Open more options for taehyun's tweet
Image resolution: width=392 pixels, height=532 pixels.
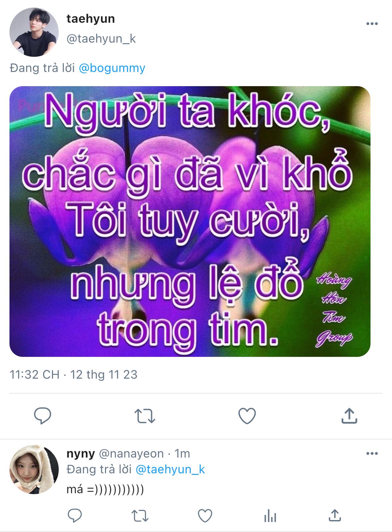point(372,24)
